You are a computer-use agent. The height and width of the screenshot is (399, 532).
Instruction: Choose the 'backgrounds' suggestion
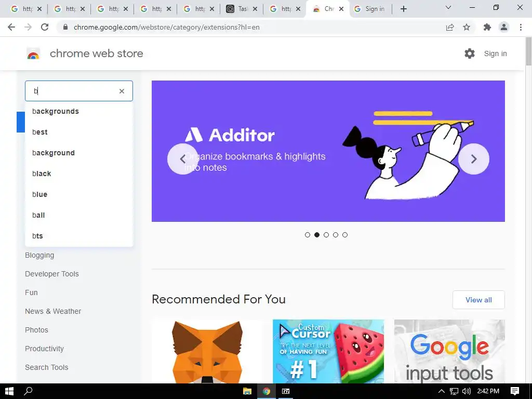79,111
